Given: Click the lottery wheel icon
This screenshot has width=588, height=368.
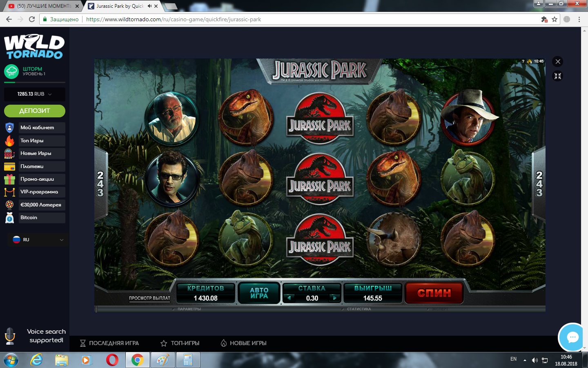Looking at the screenshot, I should coord(9,205).
